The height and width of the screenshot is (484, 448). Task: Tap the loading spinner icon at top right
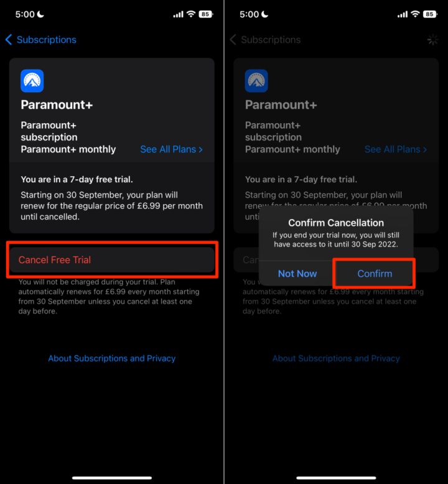point(432,40)
